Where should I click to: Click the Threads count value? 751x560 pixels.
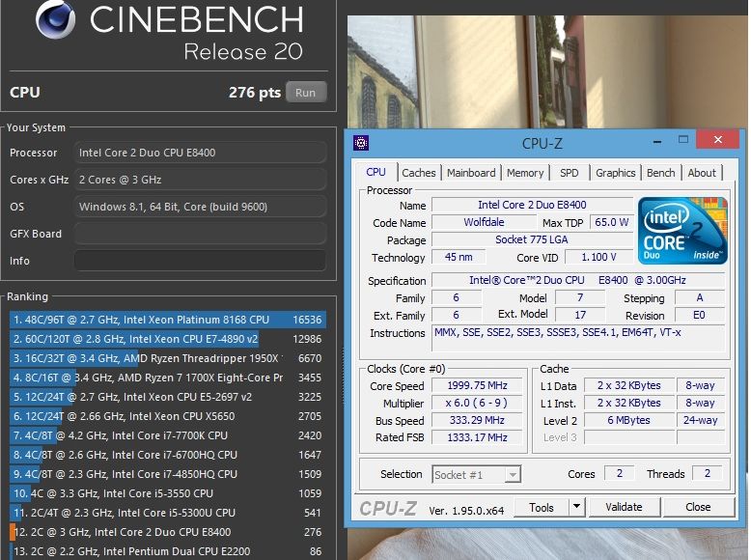(x=708, y=474)
